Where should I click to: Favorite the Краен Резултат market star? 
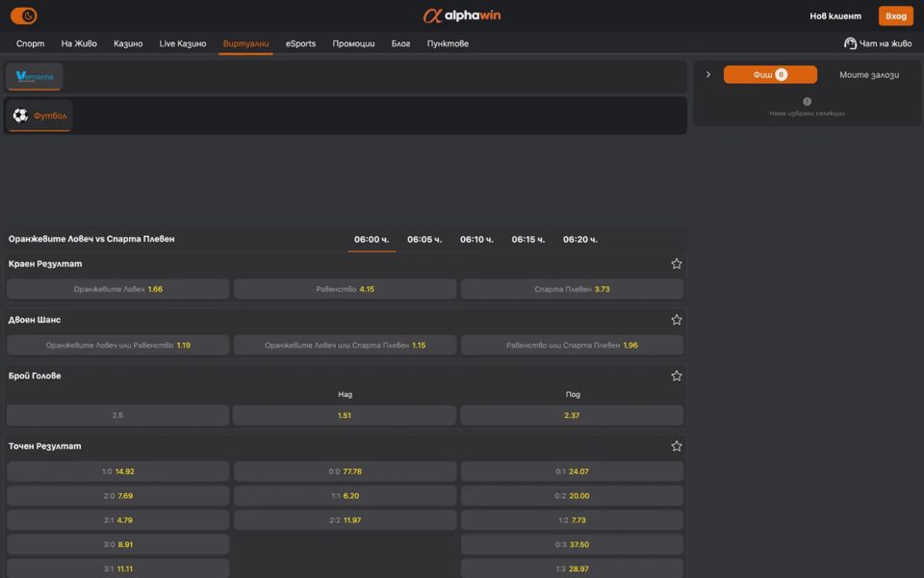click(677, 264)
